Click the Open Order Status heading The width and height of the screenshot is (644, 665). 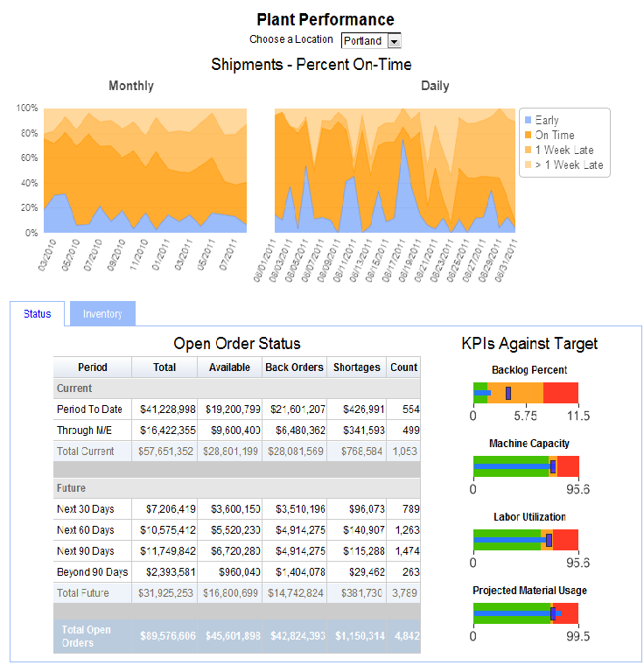pyautogui.click(x=237, y=344)
